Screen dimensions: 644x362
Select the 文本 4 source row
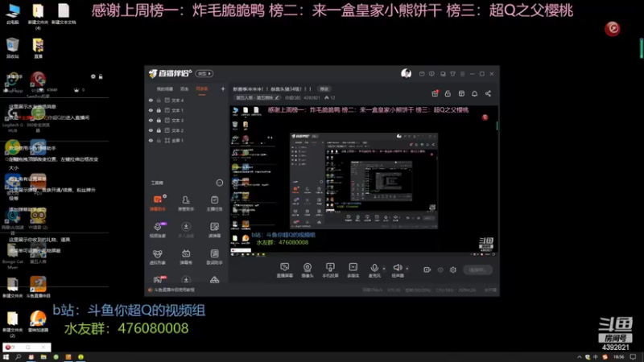tap(187, 100)
